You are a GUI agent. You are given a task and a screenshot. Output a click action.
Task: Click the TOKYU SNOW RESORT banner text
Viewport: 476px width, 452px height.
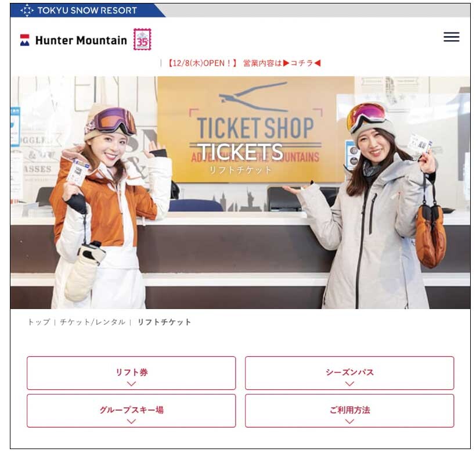pos(87,10)
